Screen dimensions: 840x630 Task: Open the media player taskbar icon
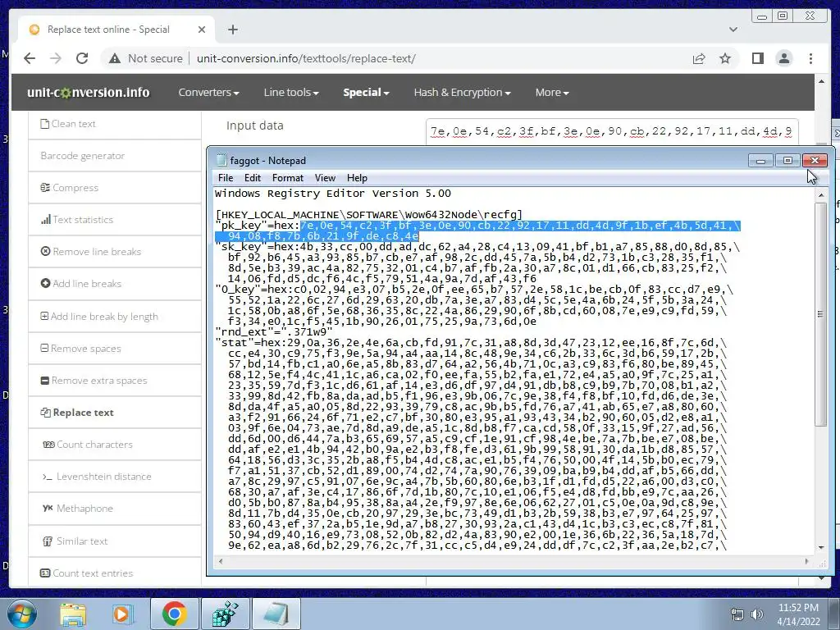pos(121,614)
